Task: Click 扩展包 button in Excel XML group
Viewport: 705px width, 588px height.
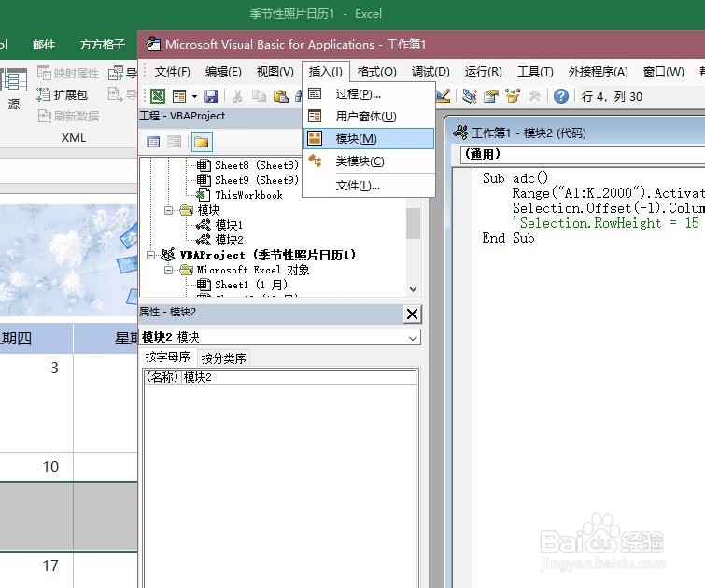Action: pos(62,94)
